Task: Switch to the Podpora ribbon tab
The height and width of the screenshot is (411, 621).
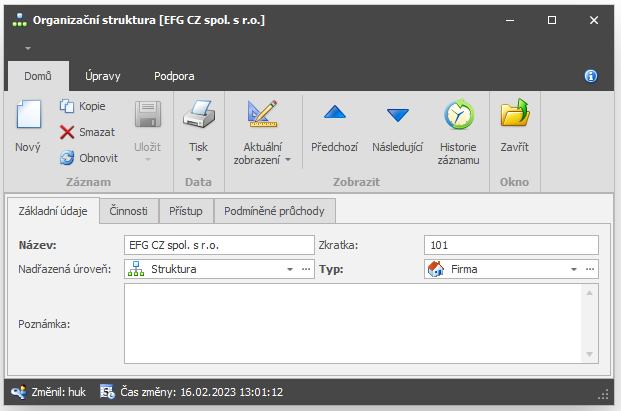Action: (174, 76)
